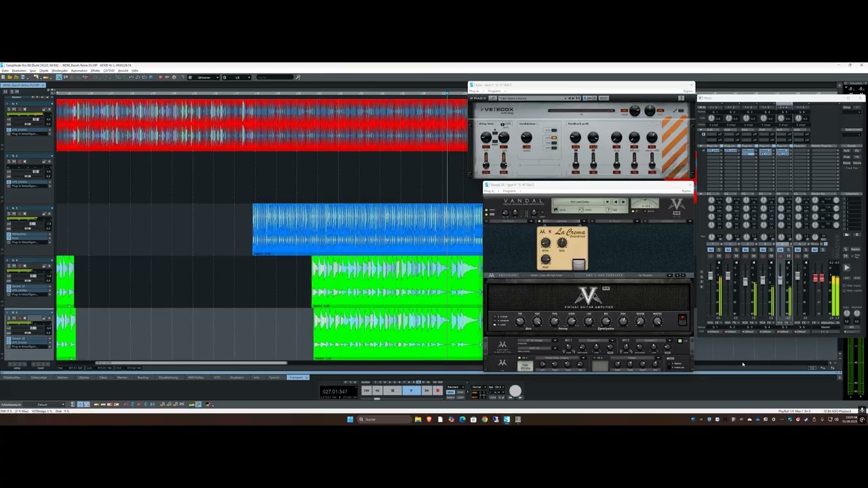
Task: Switch to the MIDI-Editor tab
Action: click(196, 378)
